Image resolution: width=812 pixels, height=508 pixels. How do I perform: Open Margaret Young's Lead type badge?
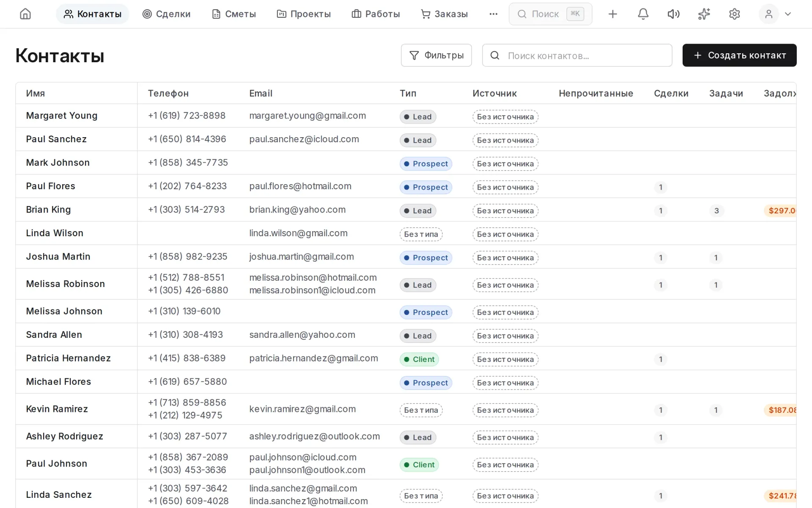(418, 117)
